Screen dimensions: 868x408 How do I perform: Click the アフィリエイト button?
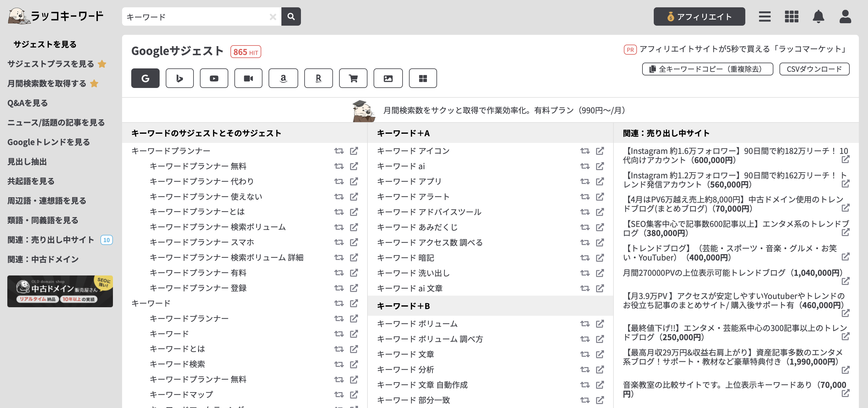699,16
